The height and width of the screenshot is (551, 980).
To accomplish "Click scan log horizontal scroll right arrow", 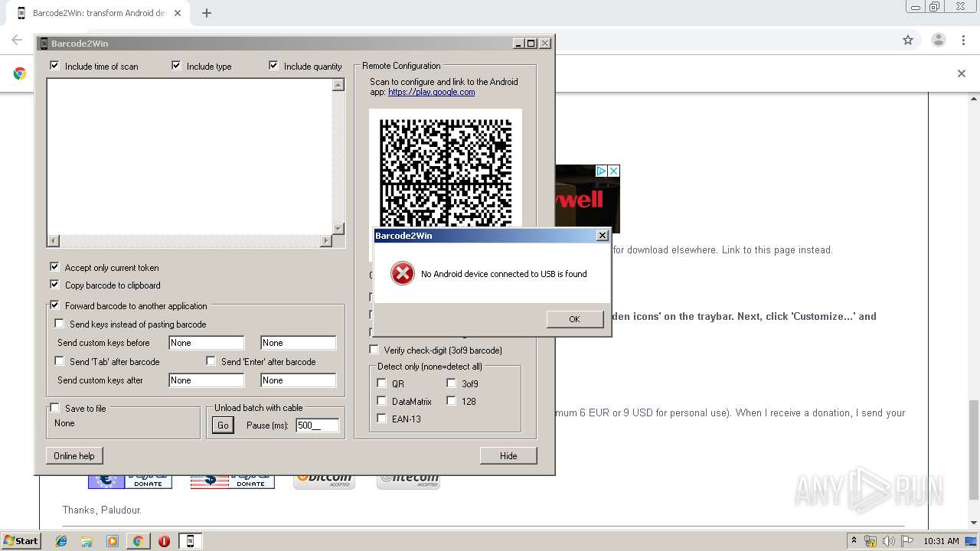I will coord(326,241).
